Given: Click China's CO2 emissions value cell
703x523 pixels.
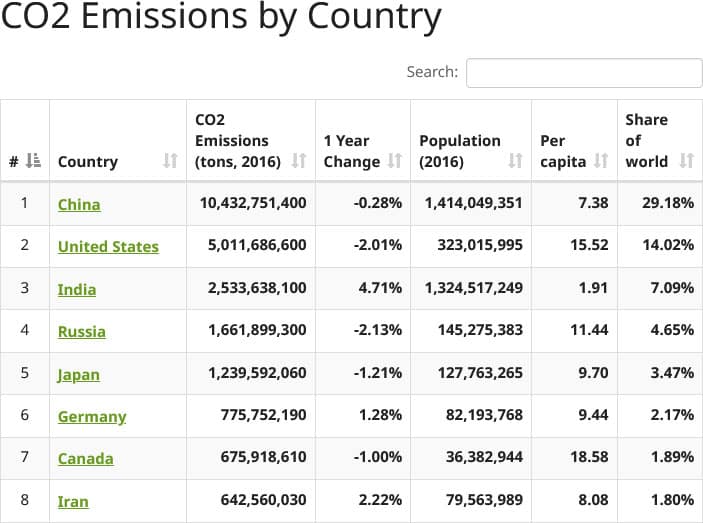Looking at the screenshot, I should (x=253, y=203).
